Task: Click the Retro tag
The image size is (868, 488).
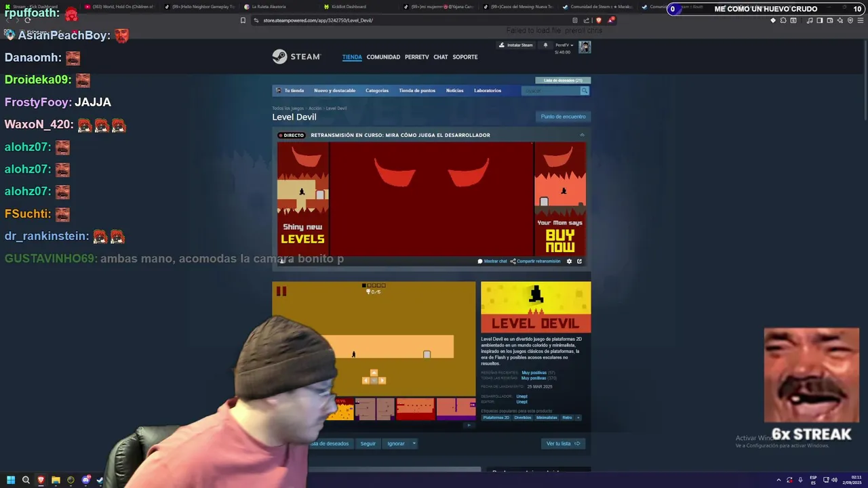Action: (567, 418)
